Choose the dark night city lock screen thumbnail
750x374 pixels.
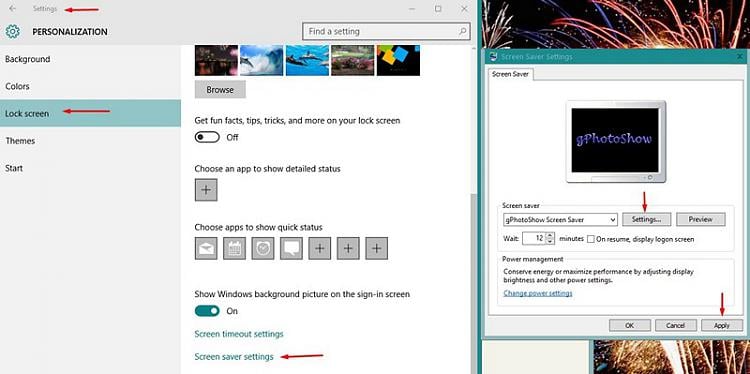[x=216, y=60]
